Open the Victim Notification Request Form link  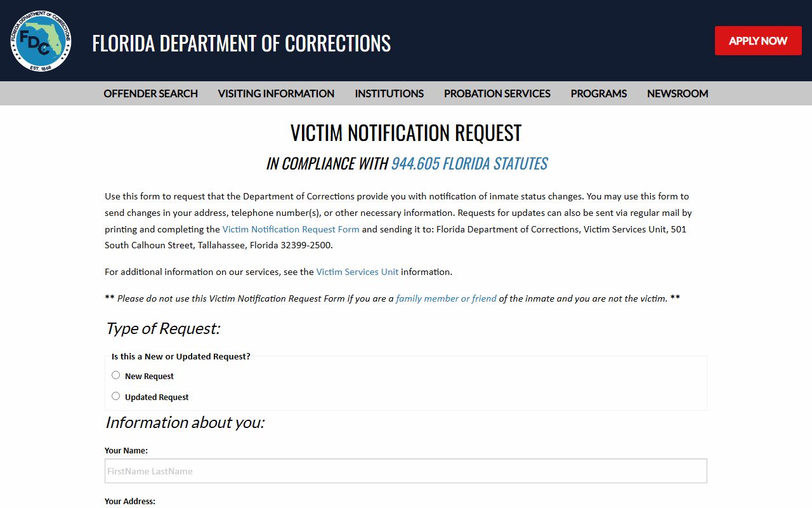point(291,229)
